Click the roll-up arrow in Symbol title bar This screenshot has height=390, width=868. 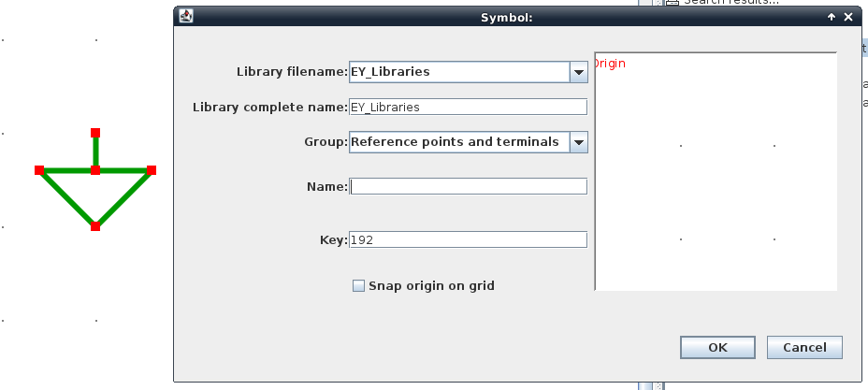(831, 17)
